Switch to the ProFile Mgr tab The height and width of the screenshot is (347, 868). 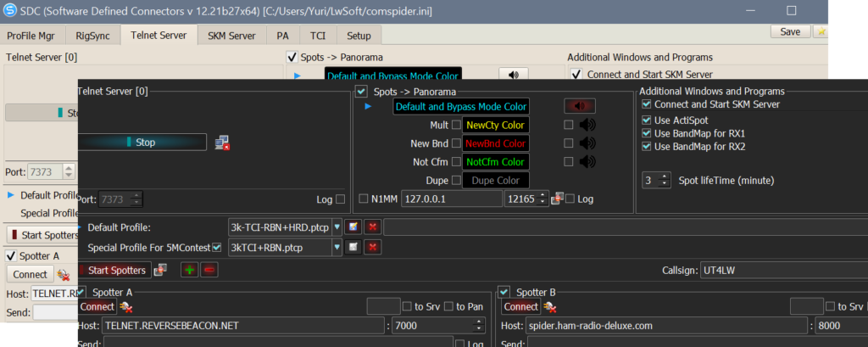click(x=31, y=36)
